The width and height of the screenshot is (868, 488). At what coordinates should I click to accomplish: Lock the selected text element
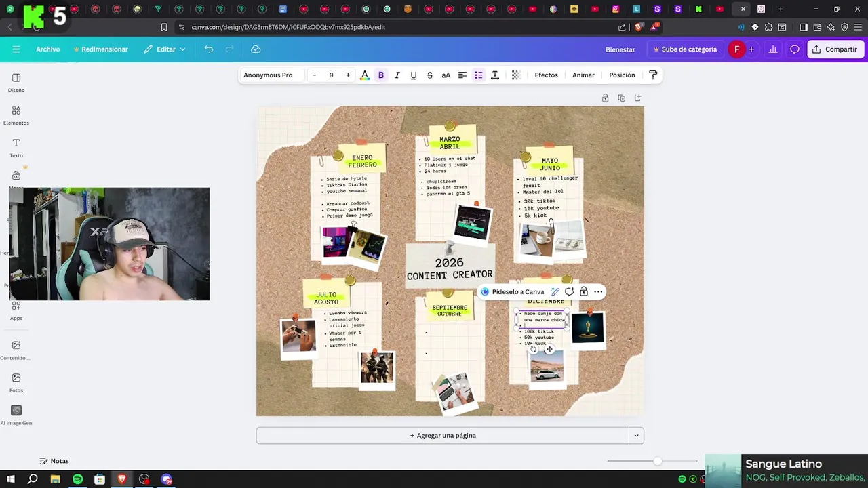click(x=584, y=292)
